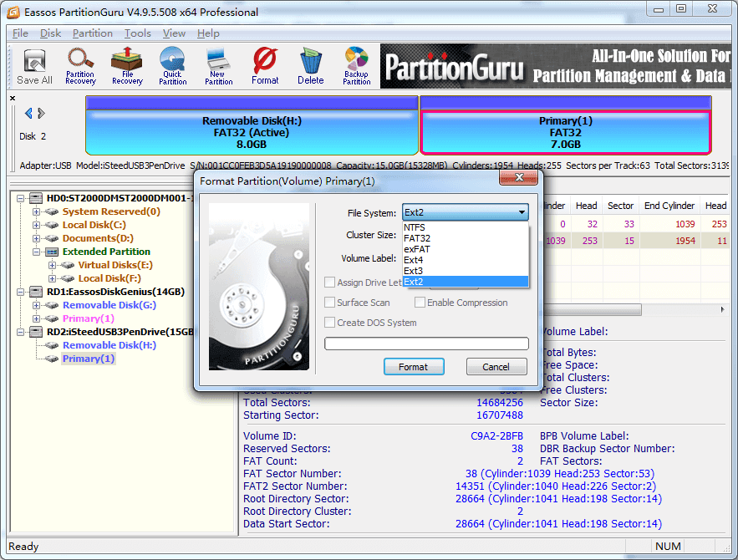
Task: Choose exFAT from the file system list
Action: 466,249
